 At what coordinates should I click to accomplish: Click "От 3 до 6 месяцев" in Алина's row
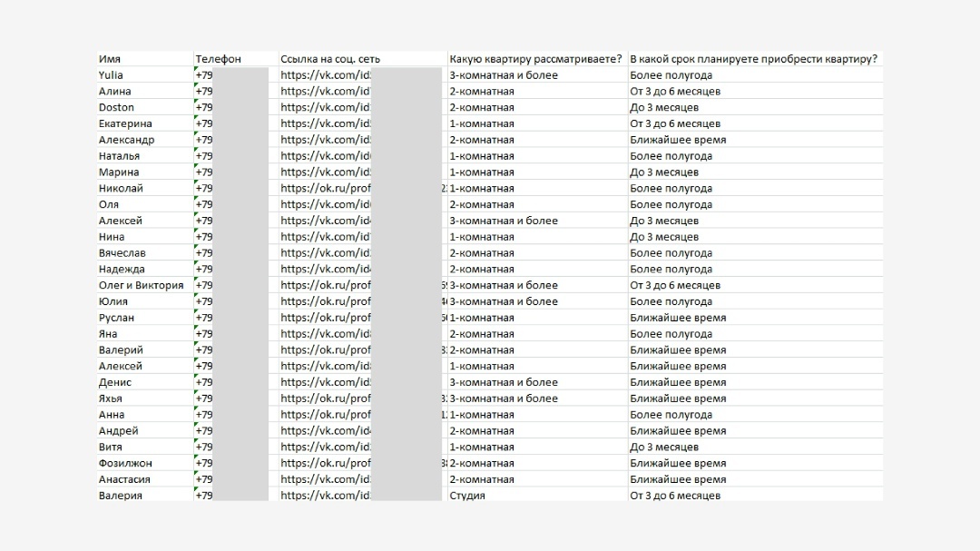[675, 92]
